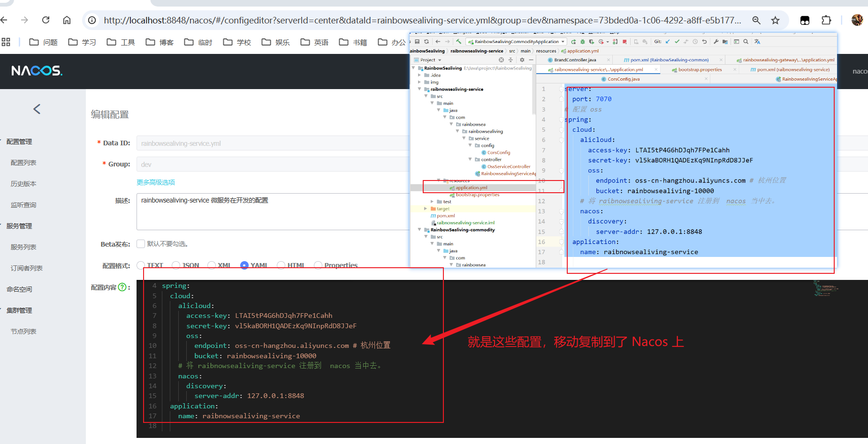The width and height of the screenshot is (868, 444).
Task: Click the Git rollback undo arrow
Action: click(704, 42)
